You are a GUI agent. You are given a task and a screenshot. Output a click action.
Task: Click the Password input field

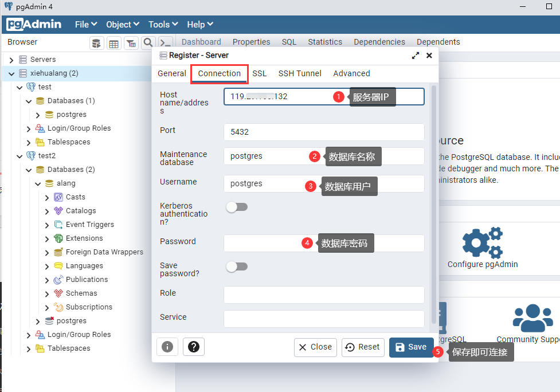point(324,243)
